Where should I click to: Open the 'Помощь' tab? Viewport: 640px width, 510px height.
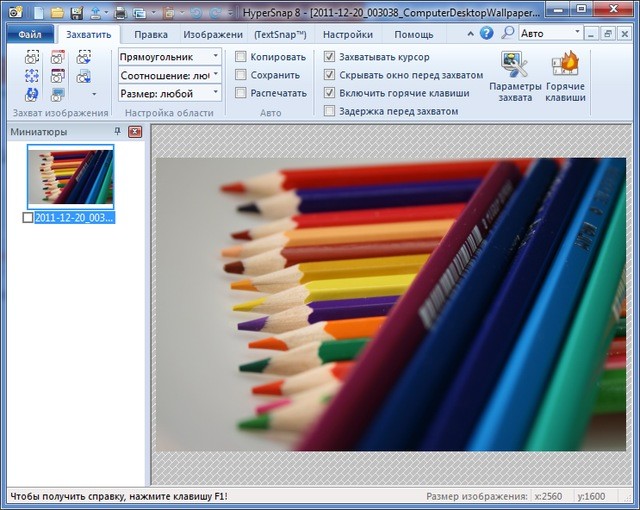pos(413,34)
